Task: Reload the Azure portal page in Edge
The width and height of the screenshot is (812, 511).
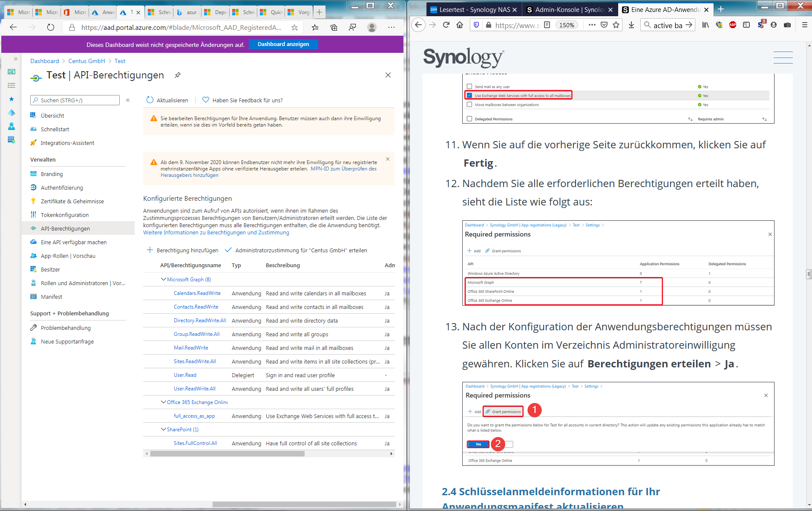Action: (51, 27)
